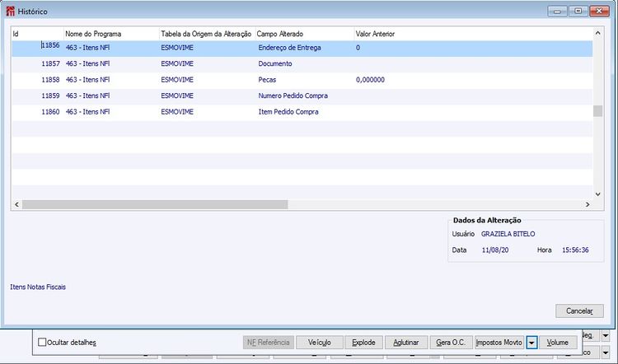This screenshot has height=364, width=618.
Task: Click the Explode button
Action: [363, 343]
